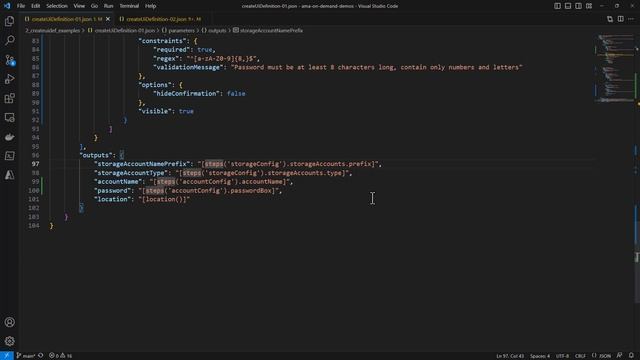Click the main branch in status bar

coord(26,356)
